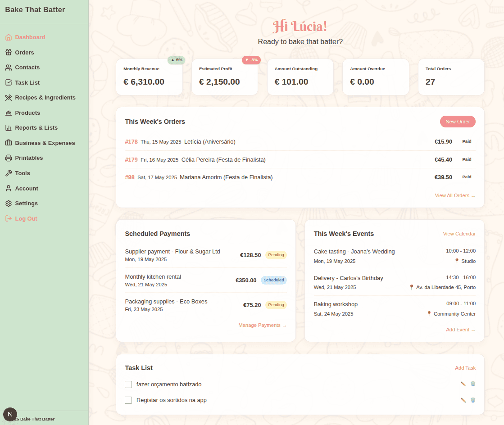This screenshot has width=504, height=425.
Task: Delete the 'Registar os sortidos na app' task
Action: (473, 400)
